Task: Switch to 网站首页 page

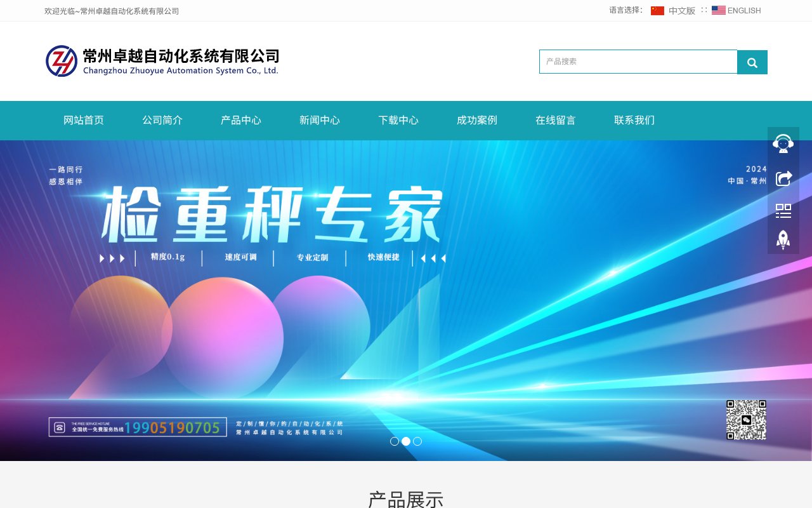Action: coord(84,120)
